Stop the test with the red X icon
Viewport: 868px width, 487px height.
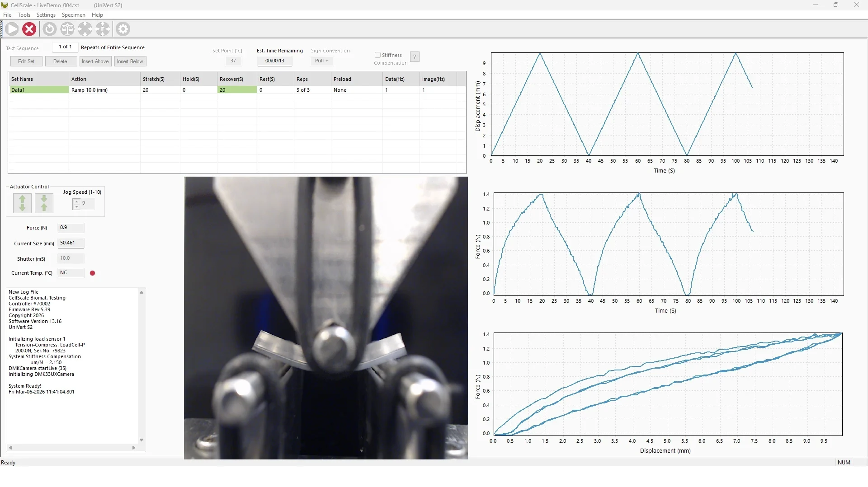pos(29,29)
